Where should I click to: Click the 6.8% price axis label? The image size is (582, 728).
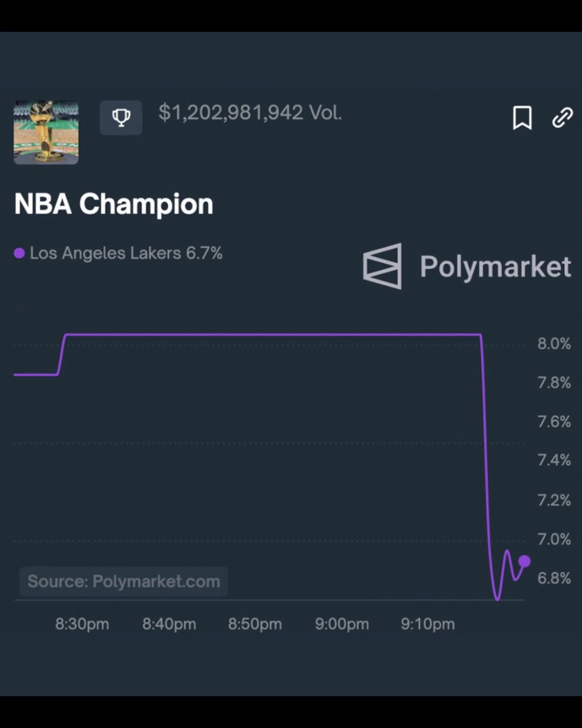pos(554,578)
